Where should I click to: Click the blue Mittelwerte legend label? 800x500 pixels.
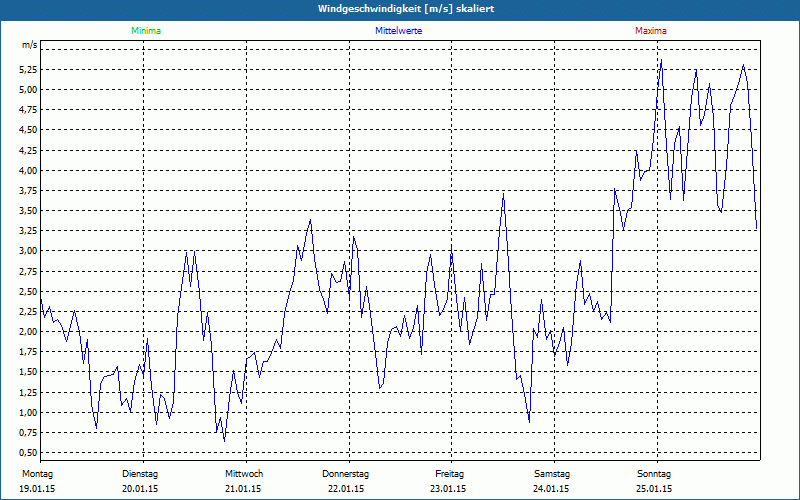pyautogui.click(x=398, y=31)
